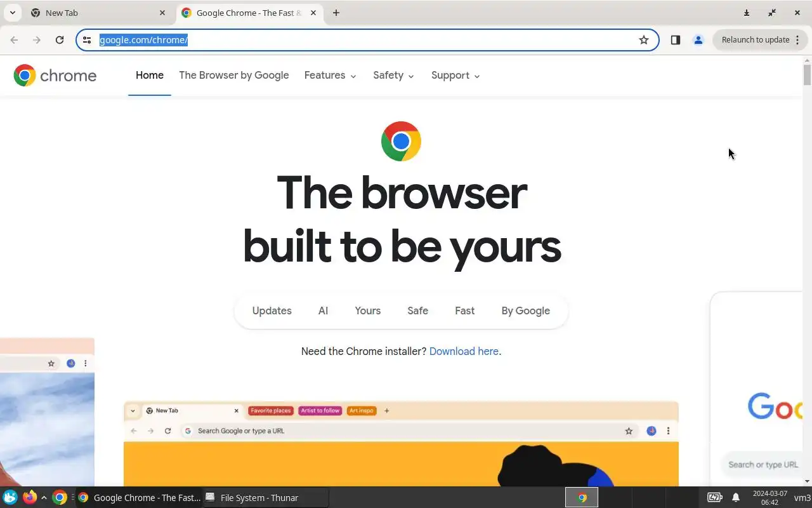Click the google.com/chrome/ address bar
This screenshot has width=812, height=508.
tap(367, 40)
